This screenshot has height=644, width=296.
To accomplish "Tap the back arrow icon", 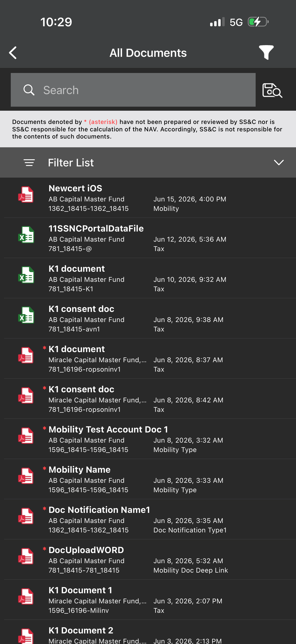I will [13, 53].
